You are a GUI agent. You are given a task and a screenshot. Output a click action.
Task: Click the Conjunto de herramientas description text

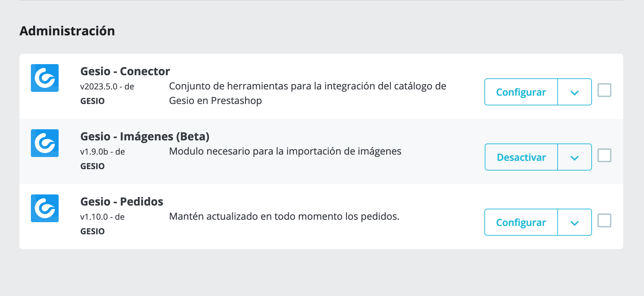(x=307, y=93)
